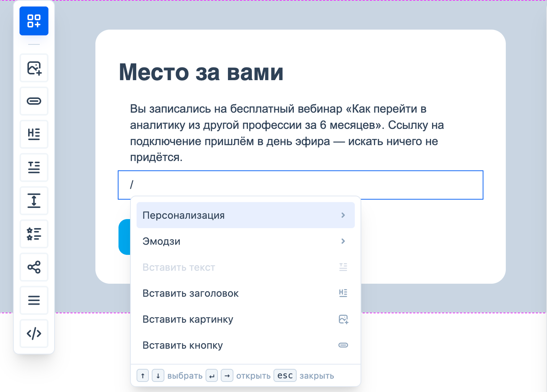The width and height of the screenshot is (547, 392).
Task: Add a star list block from the sidebar
Action: tap(34, 234)
